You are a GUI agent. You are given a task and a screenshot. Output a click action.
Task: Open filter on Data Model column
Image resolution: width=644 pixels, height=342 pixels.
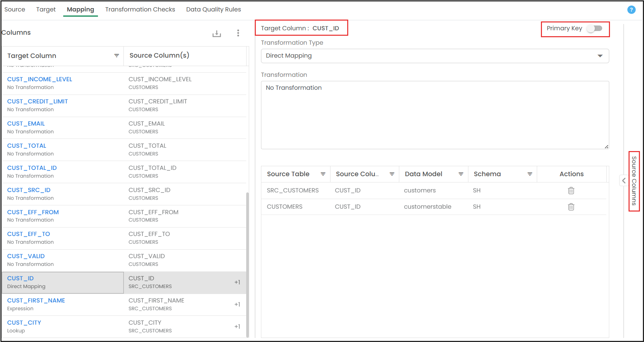[x=461, y=174]
